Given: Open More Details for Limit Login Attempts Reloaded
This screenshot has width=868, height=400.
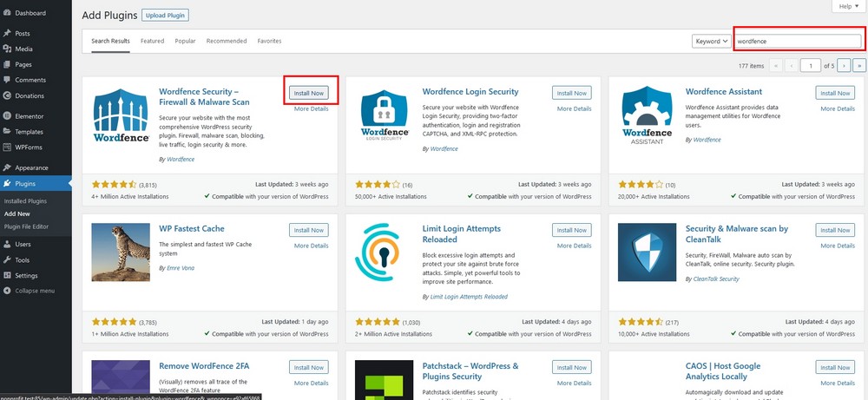Looking at the screenshot, I should coord(574,246).
